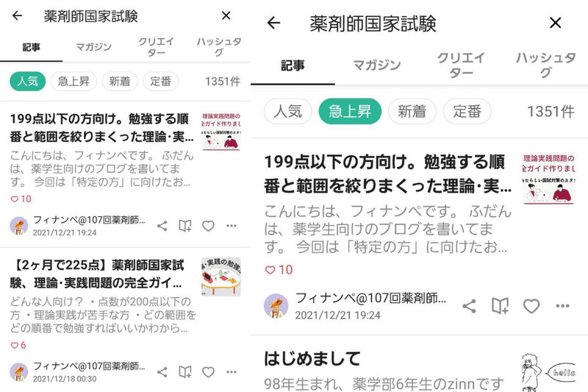Image resolution: width=588 pixels, height=392 pixels.
Task: Open article titled はじめまして
Action: tap(312, 359)
